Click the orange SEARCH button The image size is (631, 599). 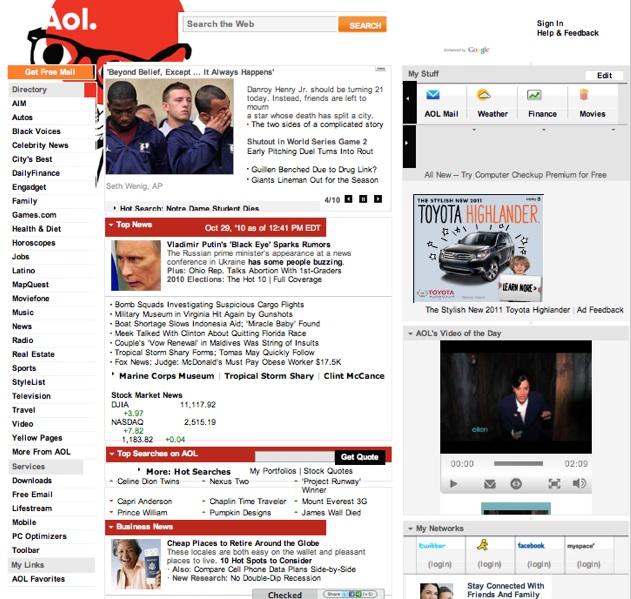click(x=363, y=25)
